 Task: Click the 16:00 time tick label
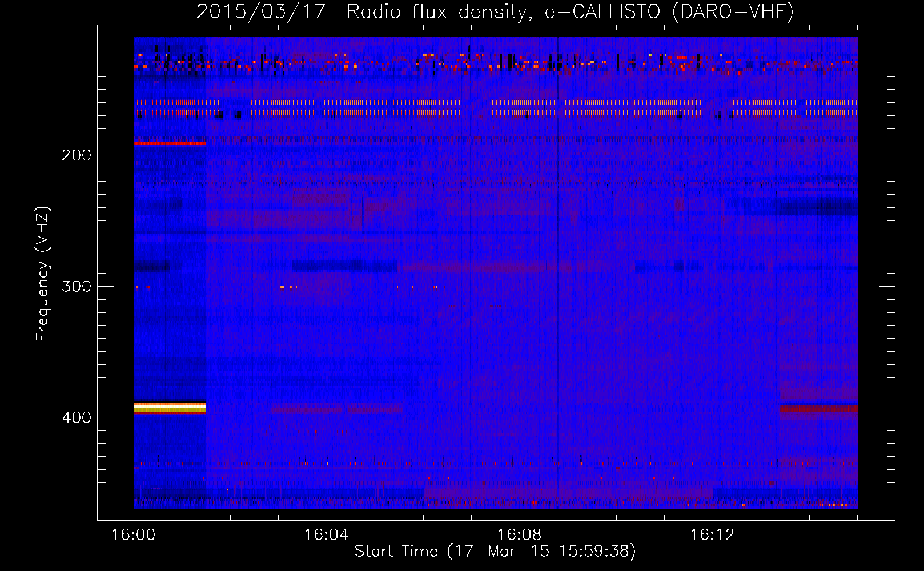click(x=134, y=534)
